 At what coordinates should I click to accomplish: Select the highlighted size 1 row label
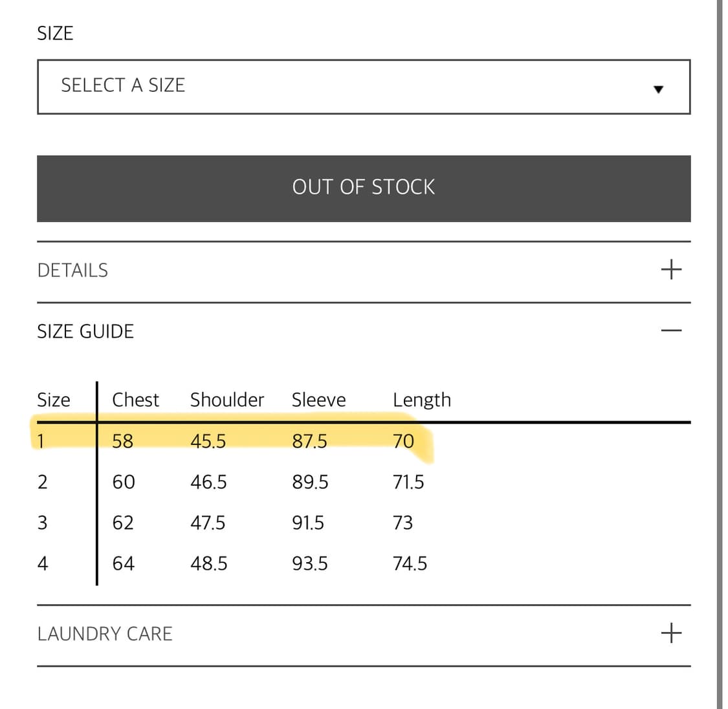(41, 441)
